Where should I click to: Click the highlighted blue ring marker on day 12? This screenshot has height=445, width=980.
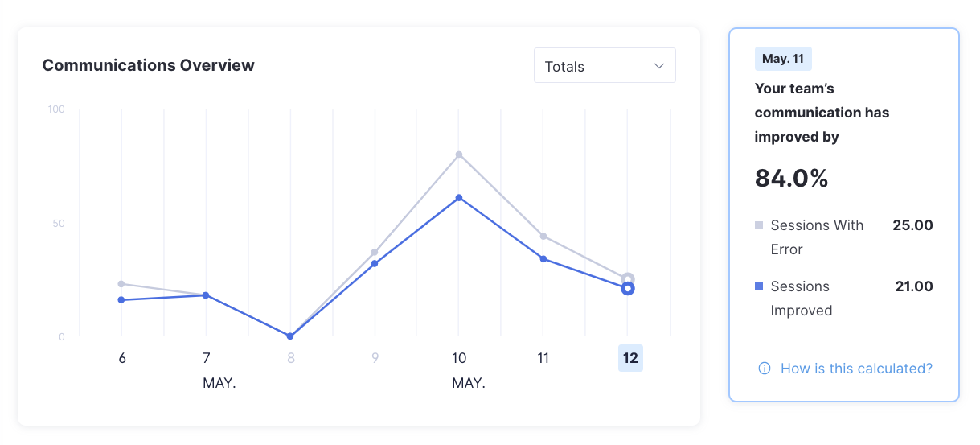(628, 289)
